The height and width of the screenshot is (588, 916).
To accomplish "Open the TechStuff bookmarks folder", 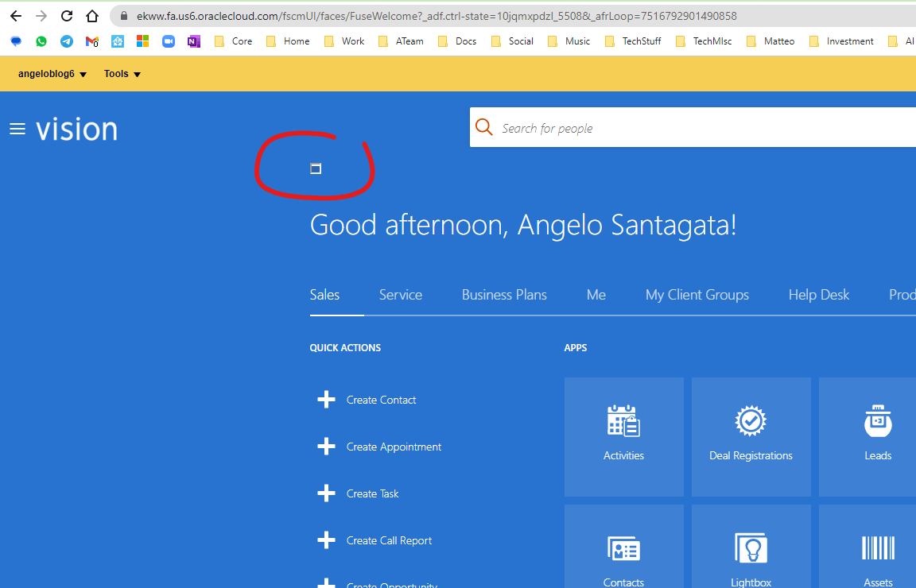I will point(633,41).
